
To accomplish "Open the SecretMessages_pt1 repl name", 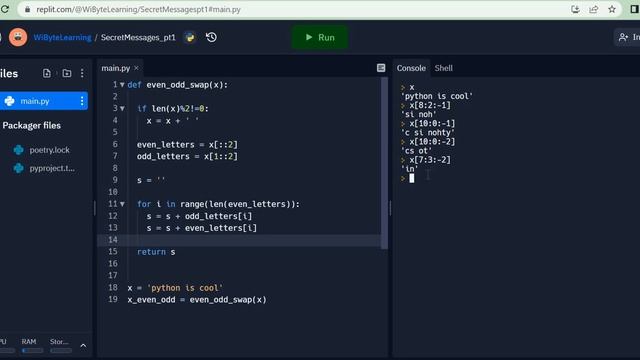I will [x=138, y=38].
